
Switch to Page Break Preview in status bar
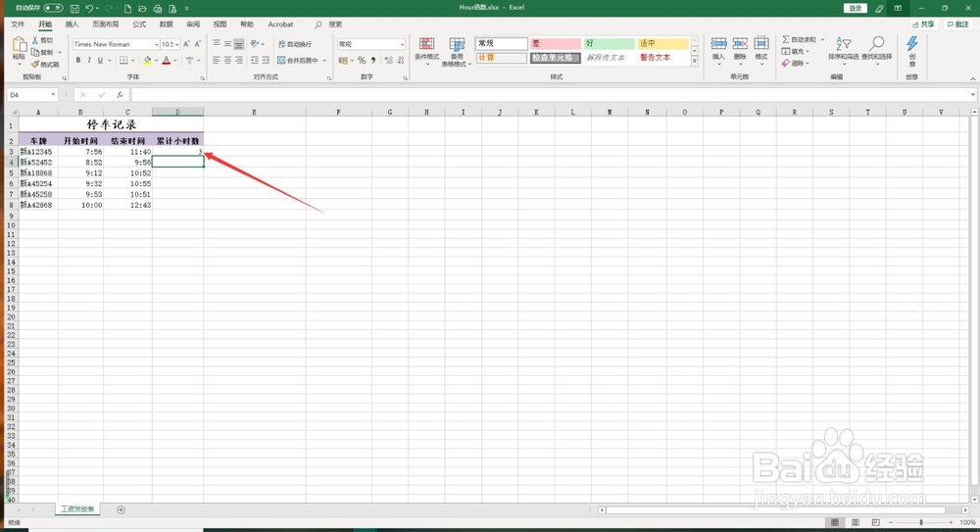[875, 522]
